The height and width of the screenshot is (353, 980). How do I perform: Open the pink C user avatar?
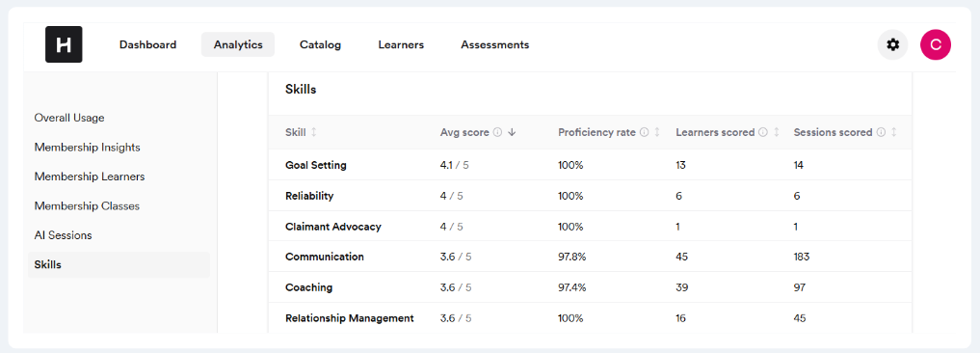click(935, 45)
